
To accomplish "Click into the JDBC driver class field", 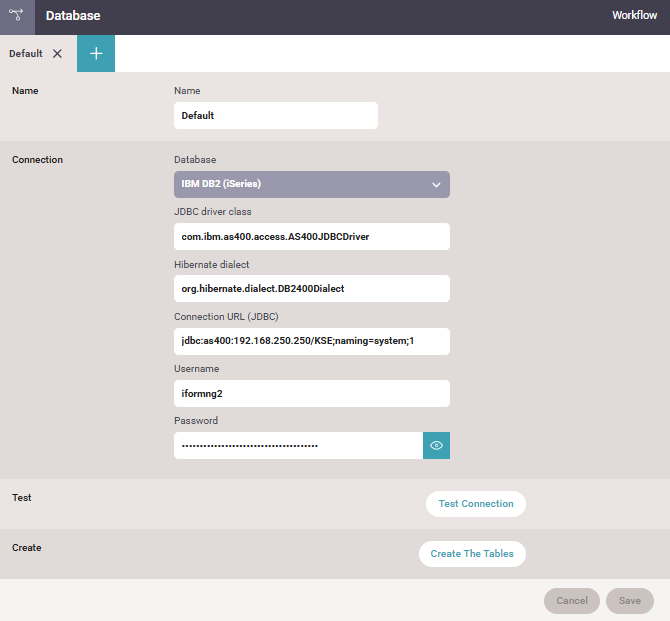I will click(311, 237).
